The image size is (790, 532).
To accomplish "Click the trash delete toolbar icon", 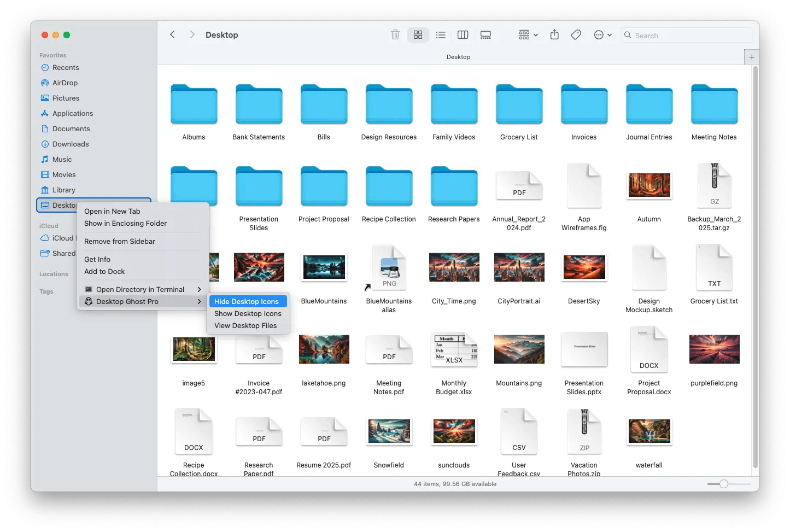I will click(x=395, y=35).
